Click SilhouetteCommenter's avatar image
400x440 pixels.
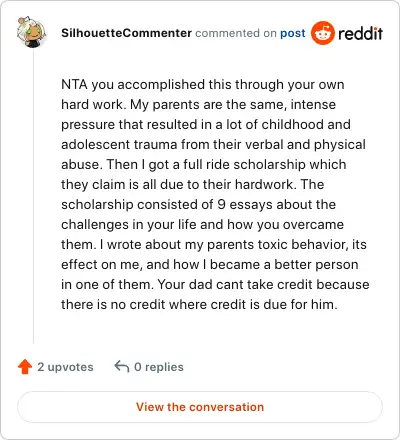(x=32, y=32)
